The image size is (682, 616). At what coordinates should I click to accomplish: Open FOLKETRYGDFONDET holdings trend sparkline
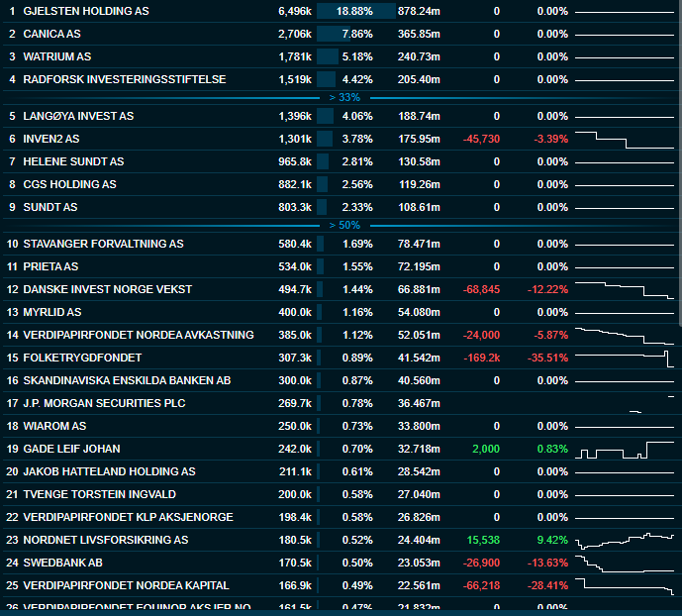pos(625,359)
